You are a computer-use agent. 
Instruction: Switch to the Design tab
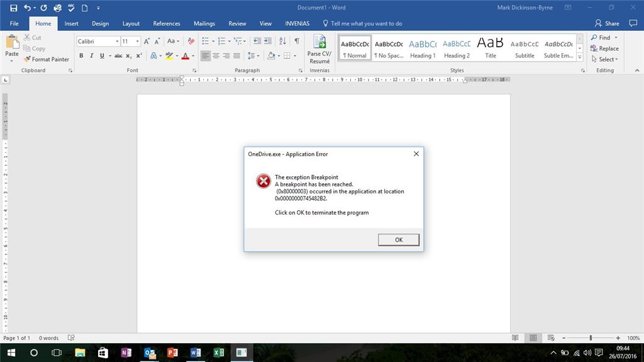(100, 23)
